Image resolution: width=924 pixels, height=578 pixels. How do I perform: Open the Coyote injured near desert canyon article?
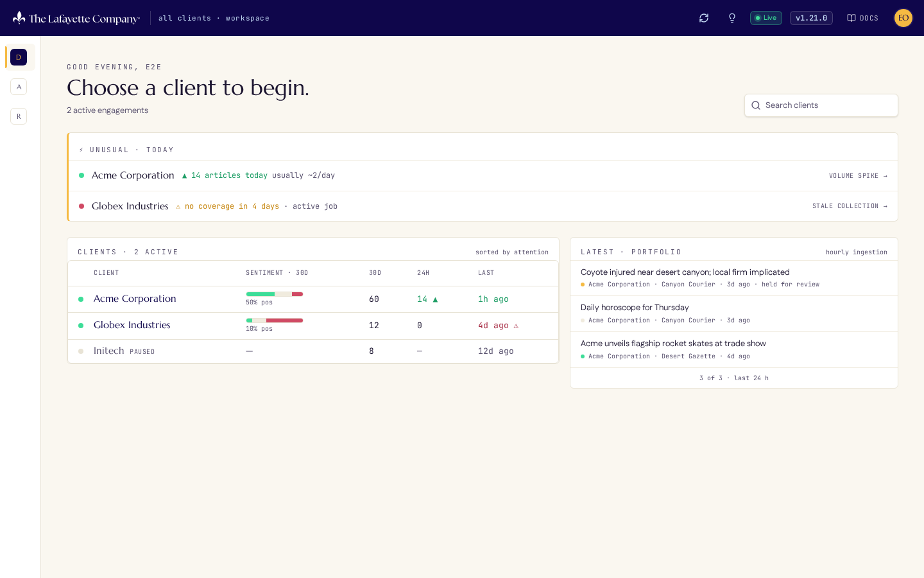(734, 278)
